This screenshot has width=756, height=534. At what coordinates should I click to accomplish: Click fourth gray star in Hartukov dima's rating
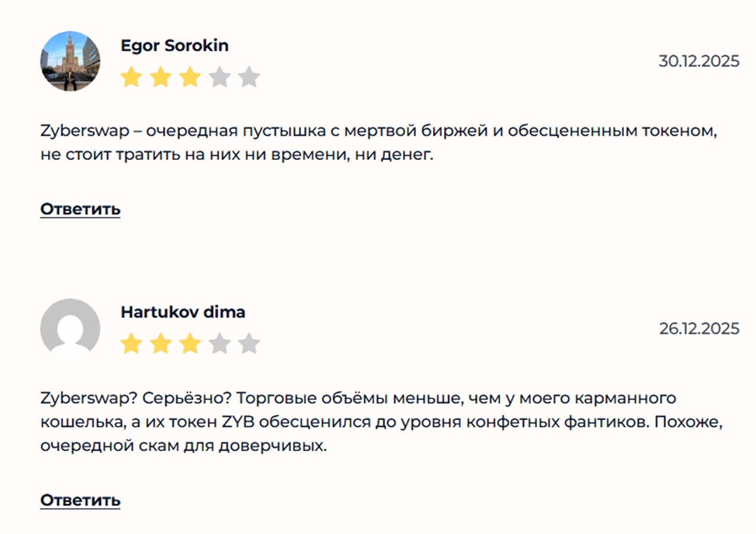click(220, 344)
